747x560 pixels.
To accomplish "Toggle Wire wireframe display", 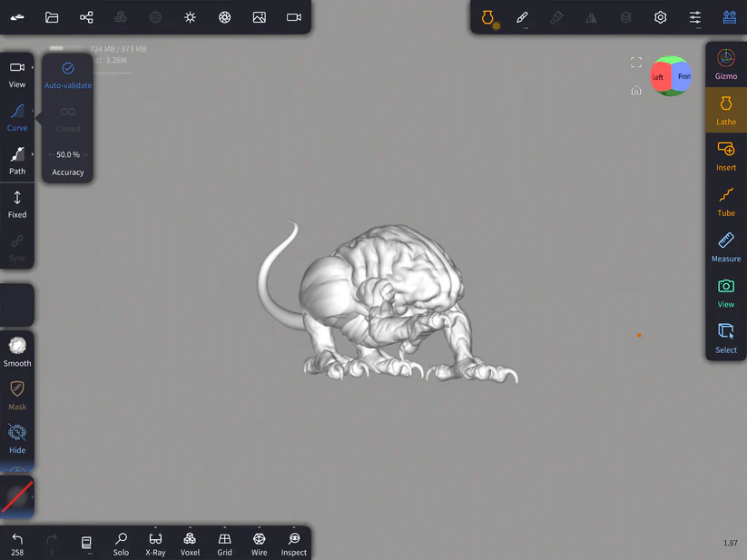I will click(260, 544).
